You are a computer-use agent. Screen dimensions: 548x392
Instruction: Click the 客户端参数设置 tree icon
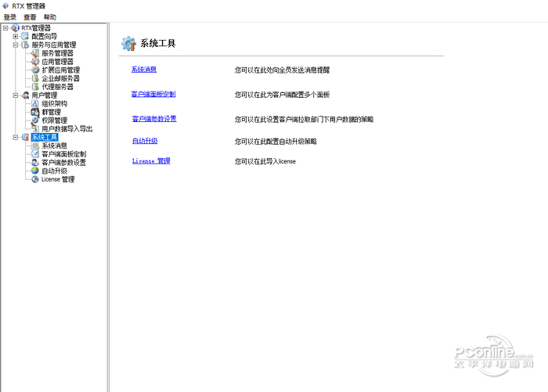[x=35, y=163]
